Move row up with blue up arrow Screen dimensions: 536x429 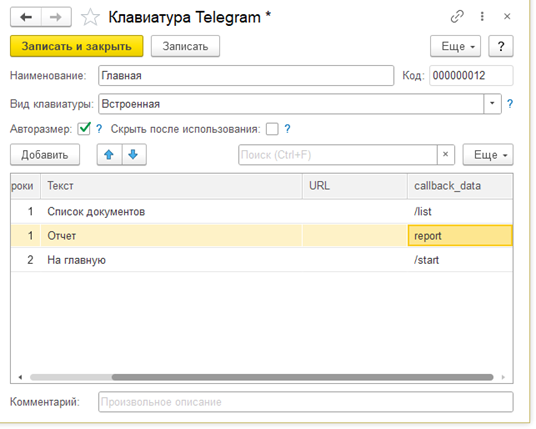[109, 155]
